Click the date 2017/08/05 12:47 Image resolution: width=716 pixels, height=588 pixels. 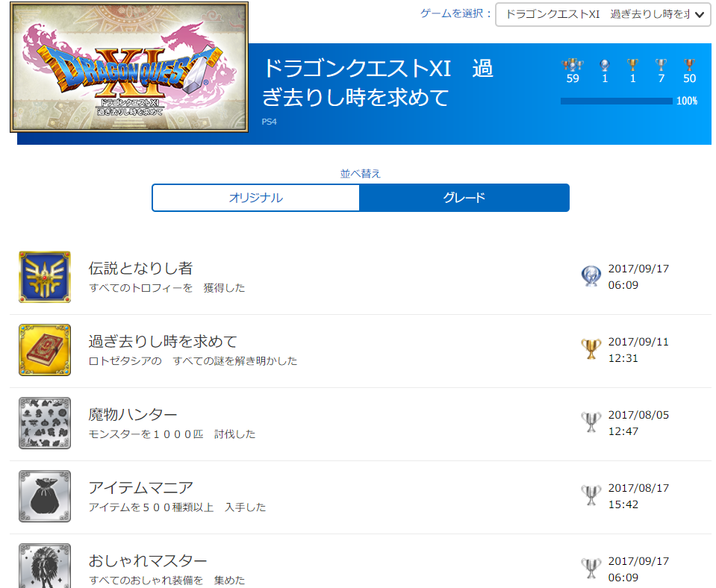coord(638,423)
